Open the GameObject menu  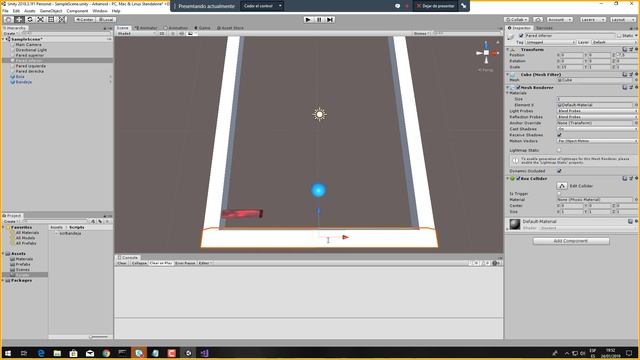51,11
